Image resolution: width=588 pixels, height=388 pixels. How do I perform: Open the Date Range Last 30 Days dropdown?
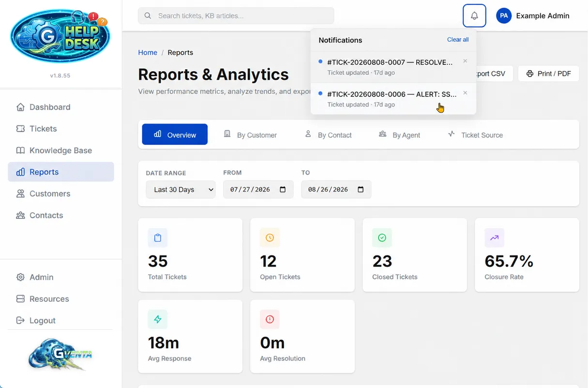pyautogui.click(x=181, y=189)
